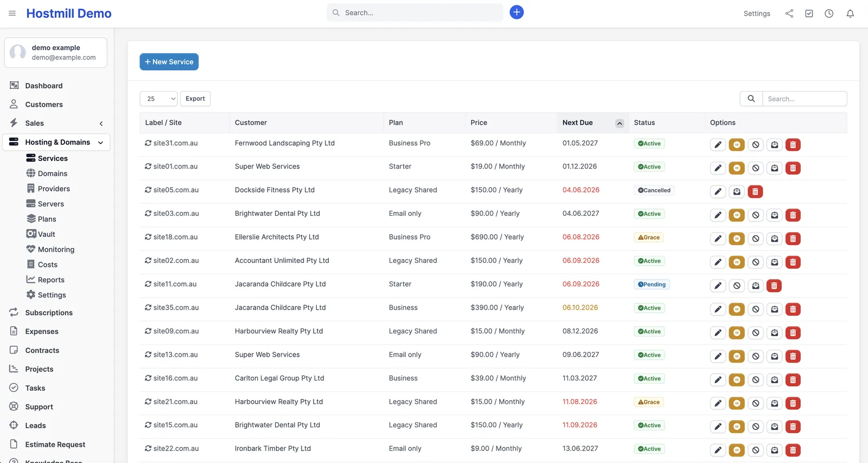Suspend site13.com.au with pause icon
This screenshot has height=463, width=868.
point(737,356)
